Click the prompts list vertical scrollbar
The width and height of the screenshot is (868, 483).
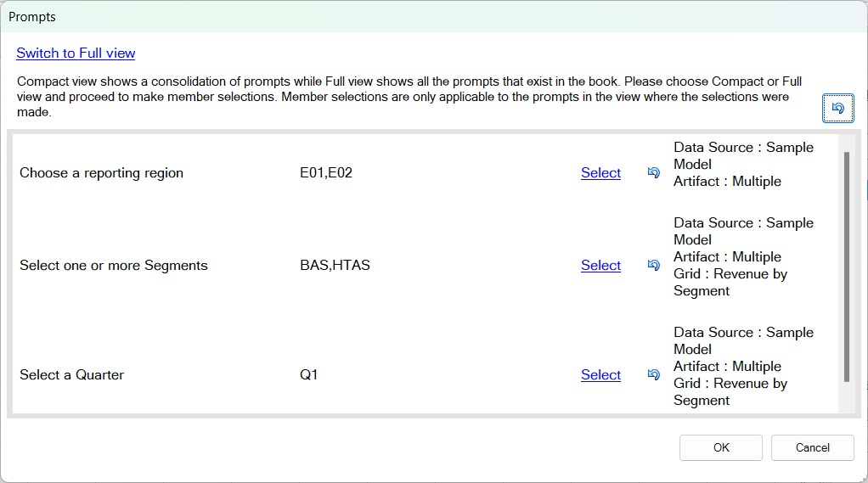pyautogui.click(x=846, y=267)
